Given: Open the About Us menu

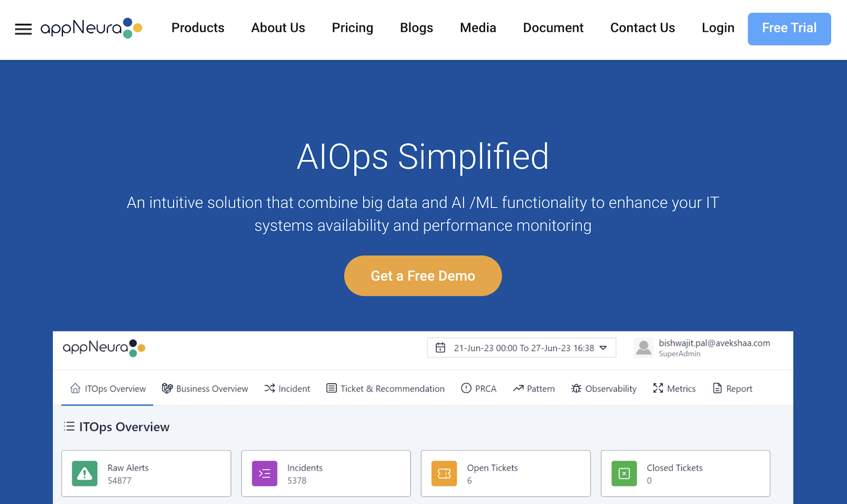Looking at the screenshot, I should 278,28.
